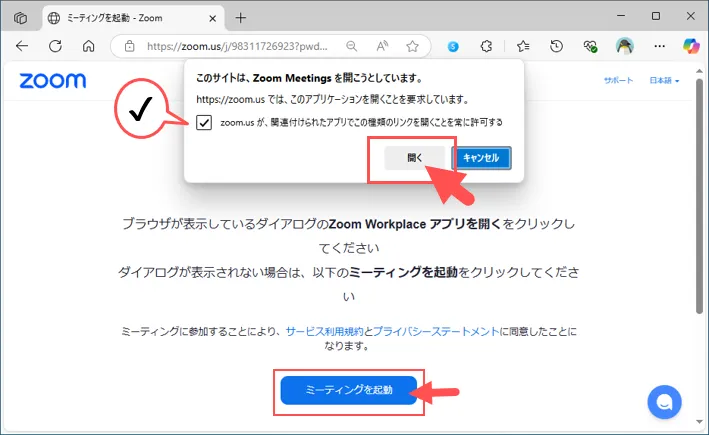This screenshot has height=435, width=709.
Task: Maximize the browser window
Action: pos(656,16)
